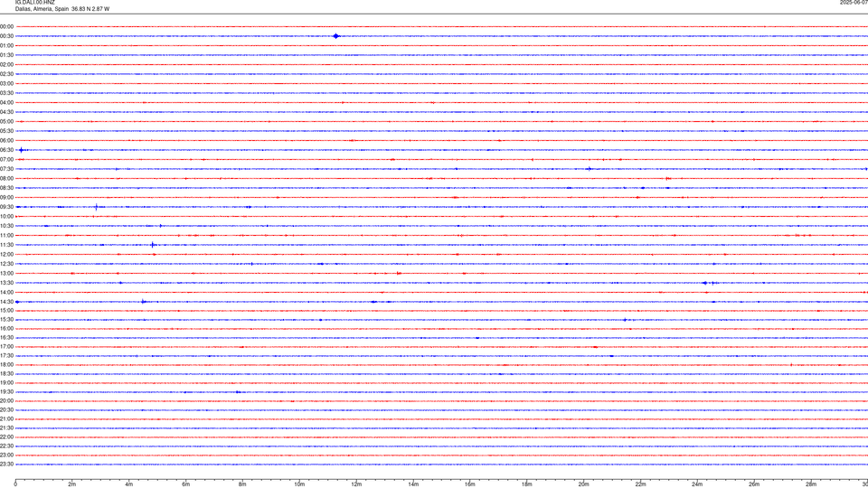Viewport: 868px width, 488px height.
Task: Click the small event on the 07:30 trace
Action: [x=589, y=169]
